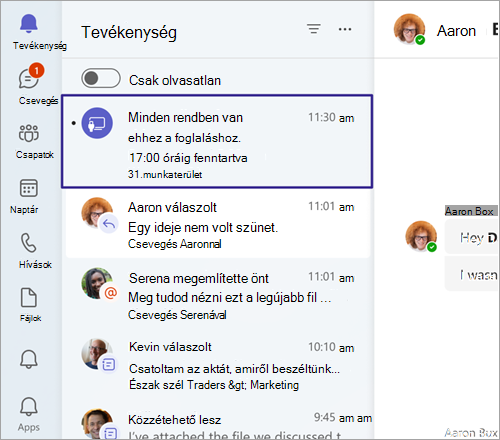Click 'Csatoltam az aktát, amiről beszéltünk' preview
This screenshot has height=440, width=500.
coord(234,369)
